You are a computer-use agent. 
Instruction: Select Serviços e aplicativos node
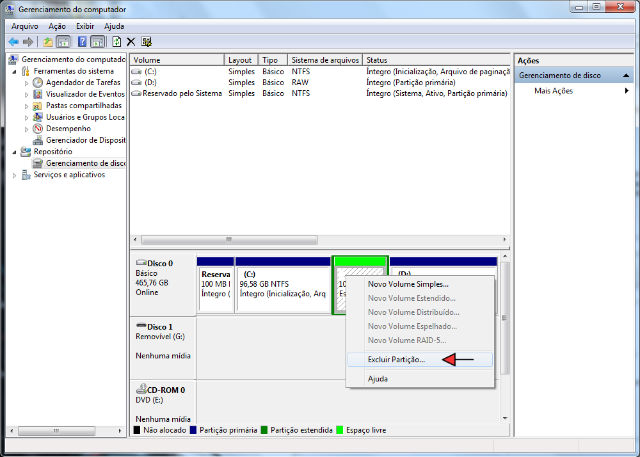[x=69, y=175]
